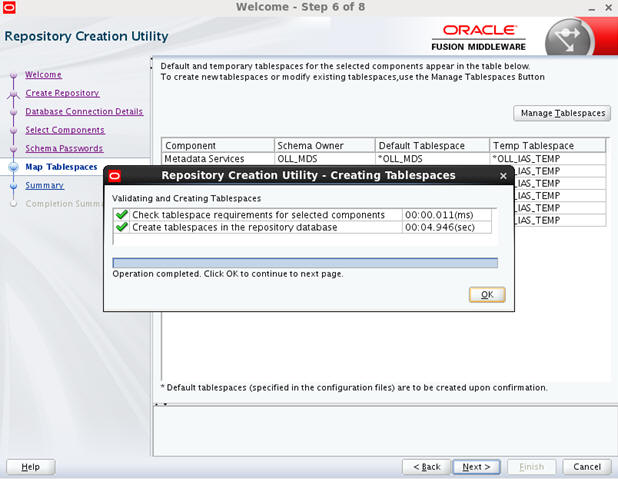Go to the Welcome step
Viewport: 618px width, 479px height.
(x=43, y=75)
